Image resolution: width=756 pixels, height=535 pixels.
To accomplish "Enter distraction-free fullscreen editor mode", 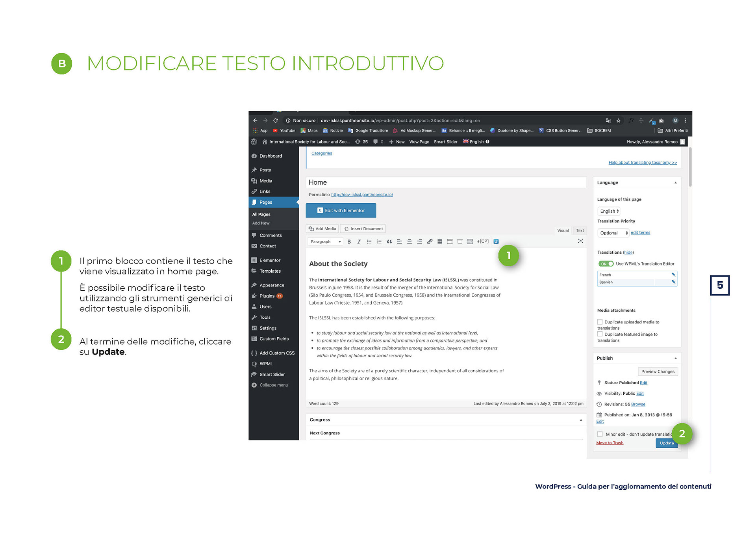I will point(580,241).
